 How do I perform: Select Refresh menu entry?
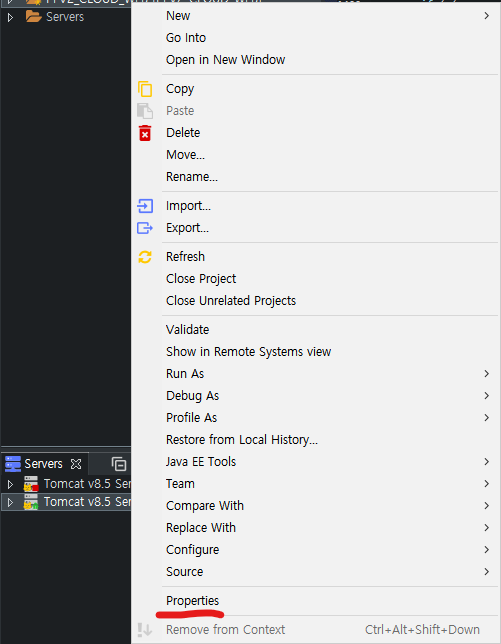click(x=185, y=257)
